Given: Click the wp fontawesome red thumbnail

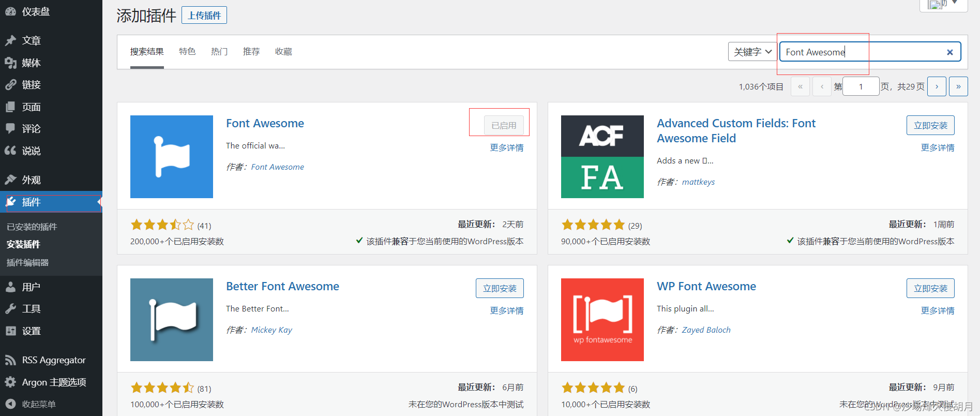Looking at the screenshot, I should coord(602,320).
